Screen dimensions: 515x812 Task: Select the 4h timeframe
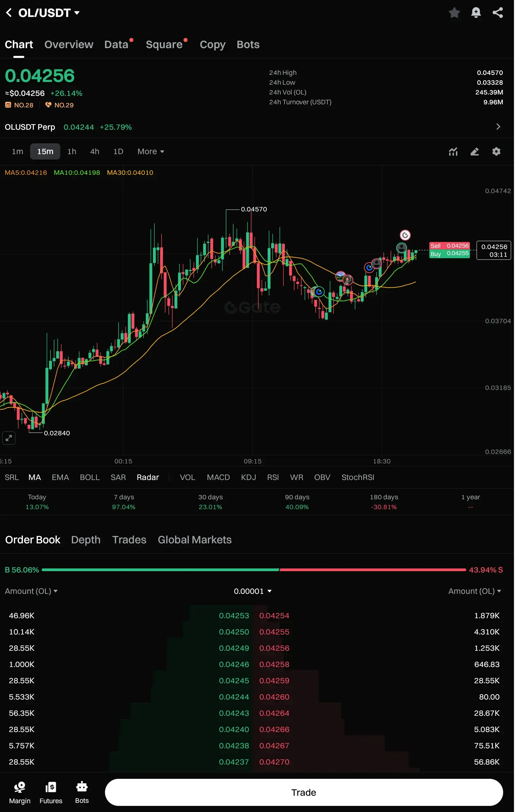95,151
